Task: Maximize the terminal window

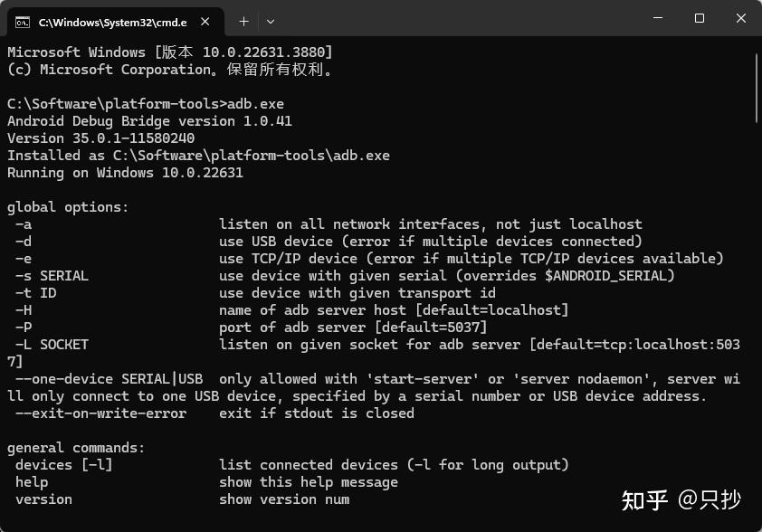Action: [699, 18]
